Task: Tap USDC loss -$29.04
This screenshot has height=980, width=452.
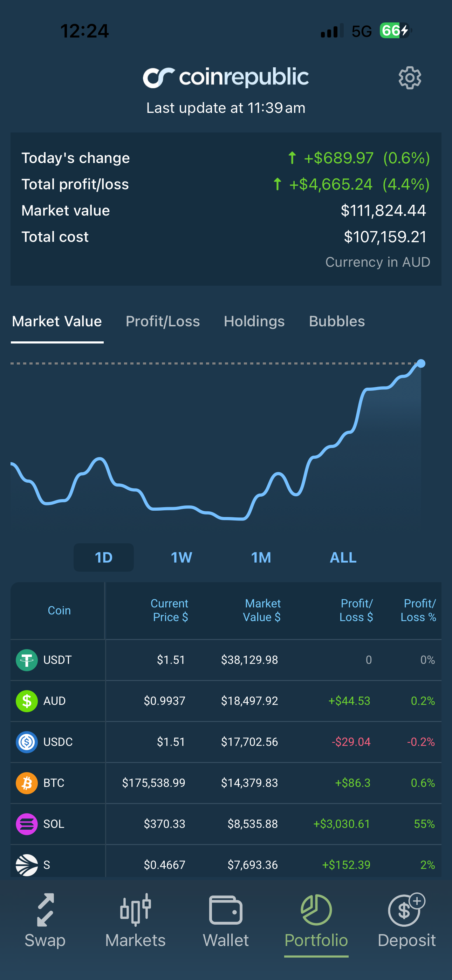Action: 351,742
